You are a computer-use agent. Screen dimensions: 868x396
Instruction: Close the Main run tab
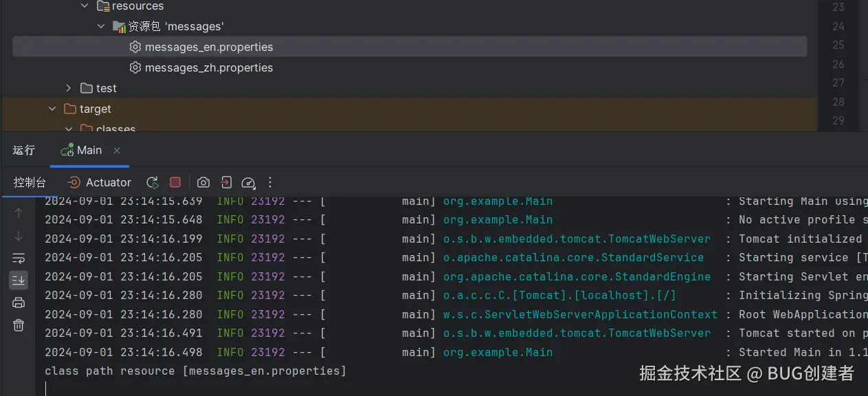coord(117,151)
